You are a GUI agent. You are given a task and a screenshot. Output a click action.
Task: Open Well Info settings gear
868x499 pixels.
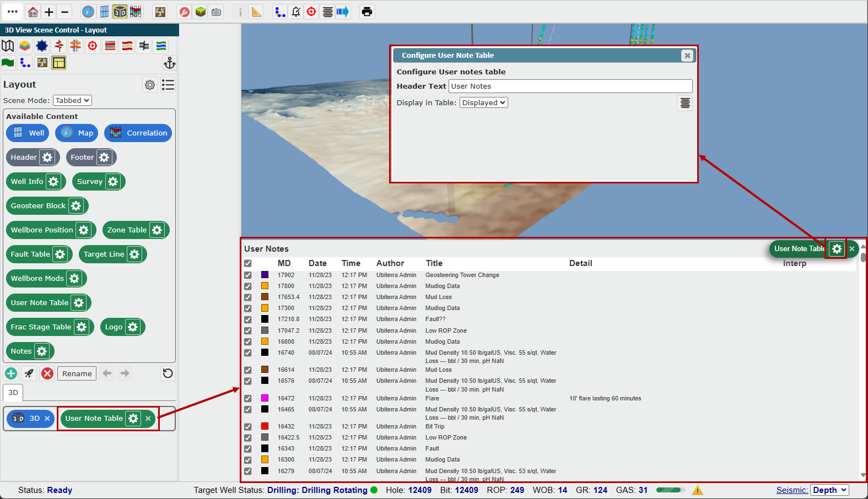53,182
